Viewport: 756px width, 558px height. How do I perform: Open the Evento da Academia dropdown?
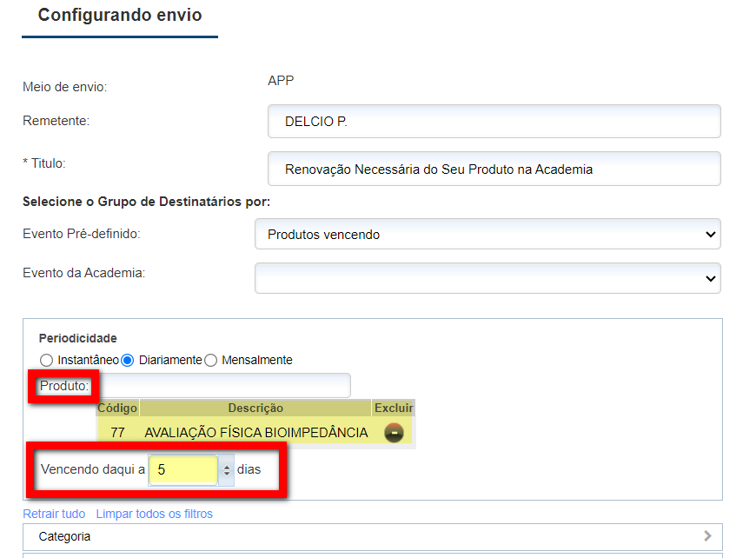(x=488, y=278)
